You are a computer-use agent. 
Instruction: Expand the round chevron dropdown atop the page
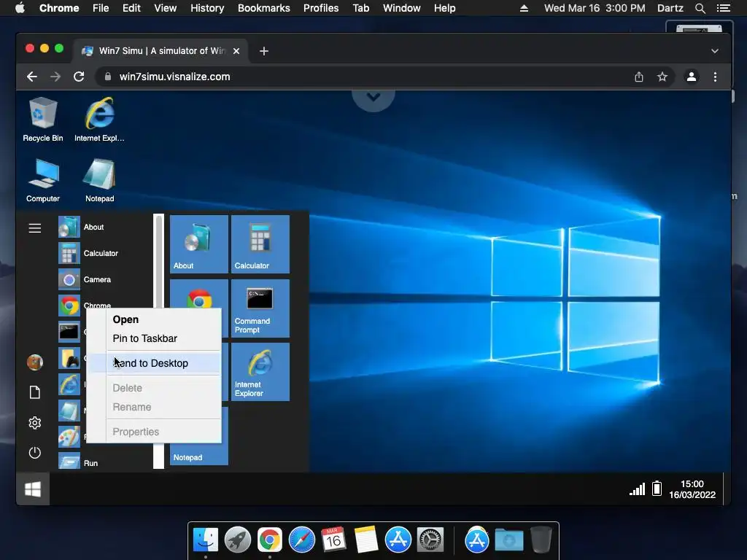click(x=373, y=98)
